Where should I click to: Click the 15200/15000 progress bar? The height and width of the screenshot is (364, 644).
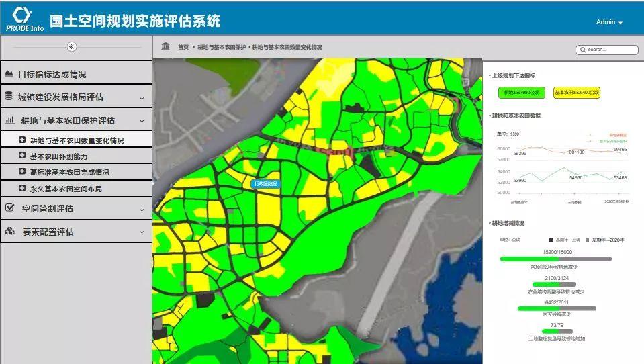click(x=556, y=259)
